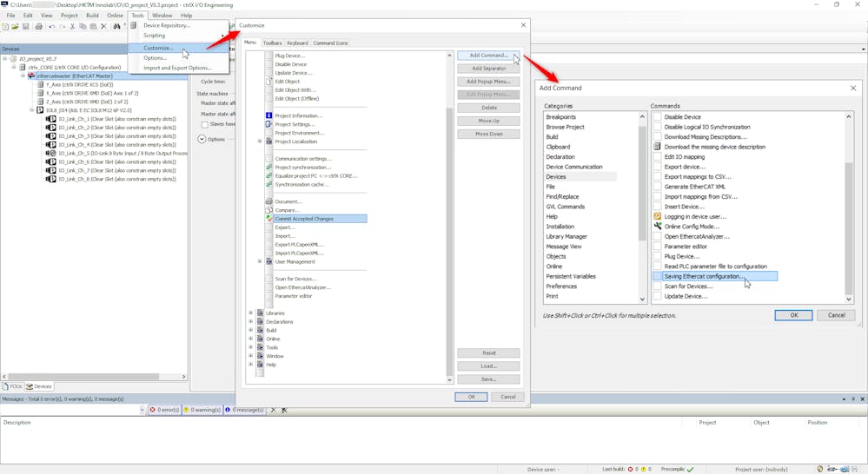Click the Download the missing device description icon
Image resolution: width=868 pixels, height=474 pixels.
658,147
